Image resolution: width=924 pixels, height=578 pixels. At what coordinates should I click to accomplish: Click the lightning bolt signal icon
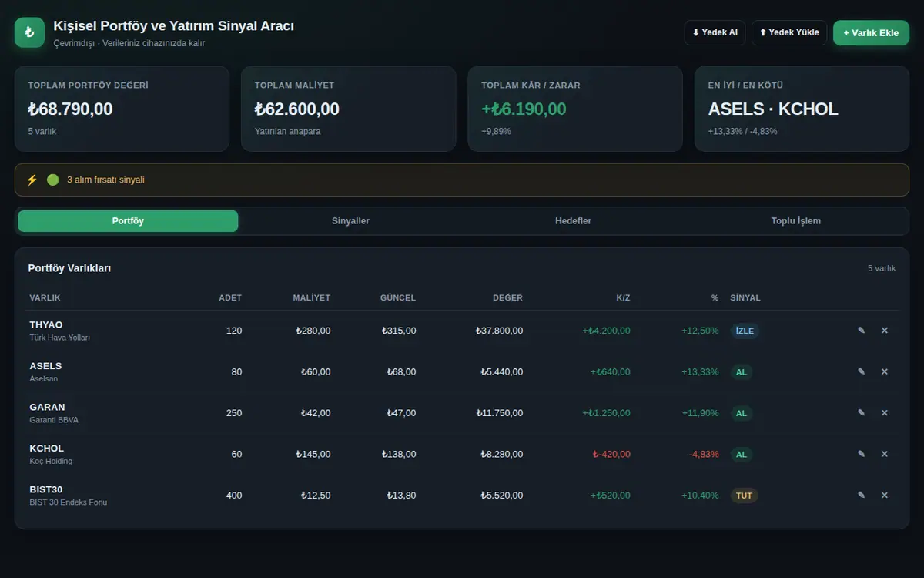[32, 180]
